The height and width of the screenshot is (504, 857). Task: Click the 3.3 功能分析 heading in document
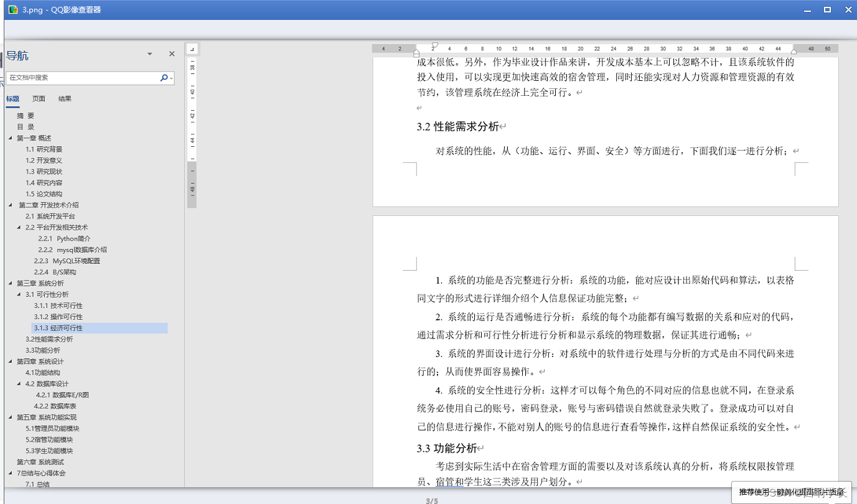(447, 448)
